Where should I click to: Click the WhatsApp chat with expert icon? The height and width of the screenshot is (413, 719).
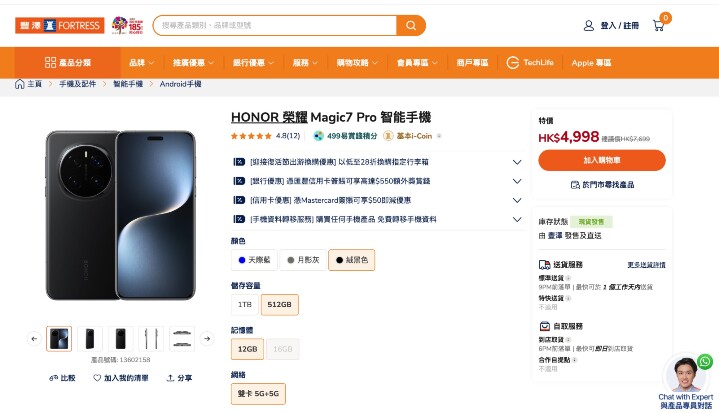[x=705, y=362]
